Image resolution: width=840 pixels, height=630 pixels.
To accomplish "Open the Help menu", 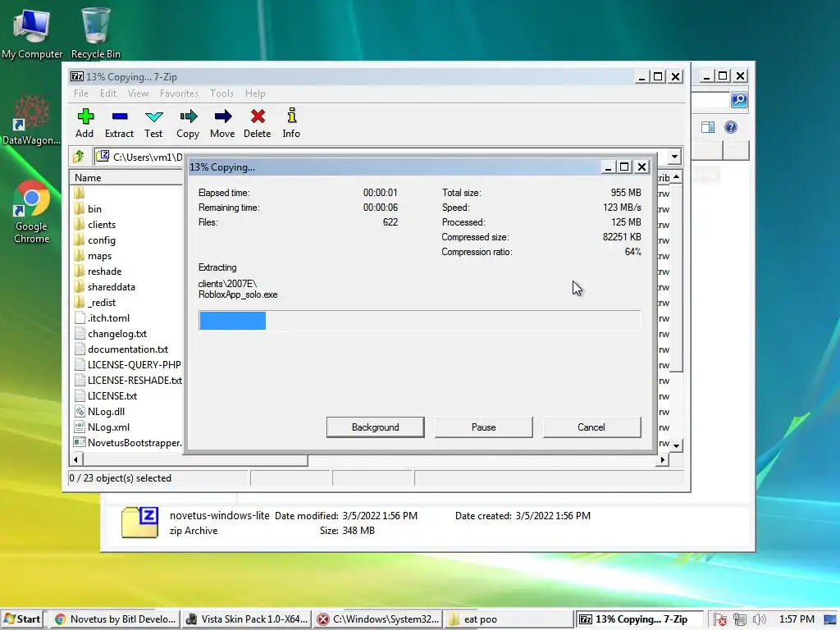I will 255,94.
